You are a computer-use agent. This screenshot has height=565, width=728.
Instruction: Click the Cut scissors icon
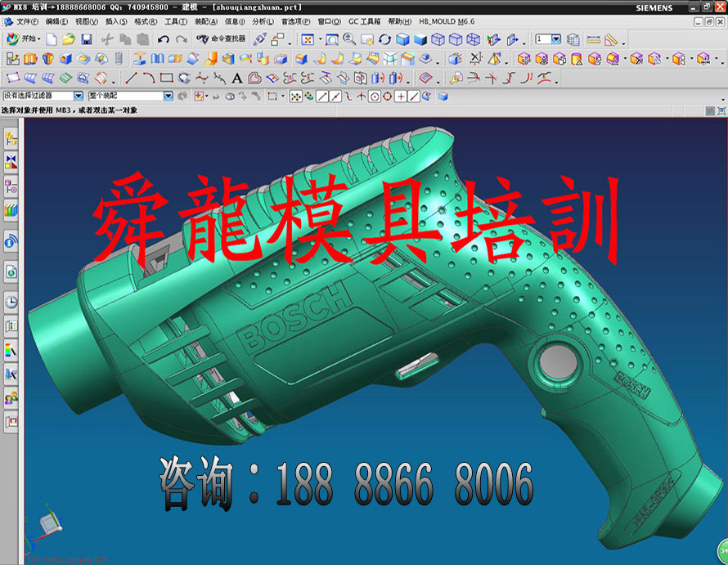tap(107, 39)
